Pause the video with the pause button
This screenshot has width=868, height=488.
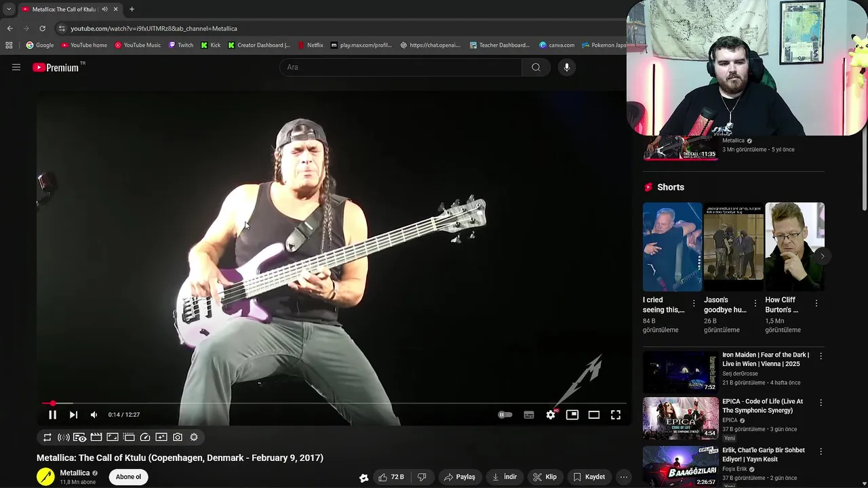(52, 415)
